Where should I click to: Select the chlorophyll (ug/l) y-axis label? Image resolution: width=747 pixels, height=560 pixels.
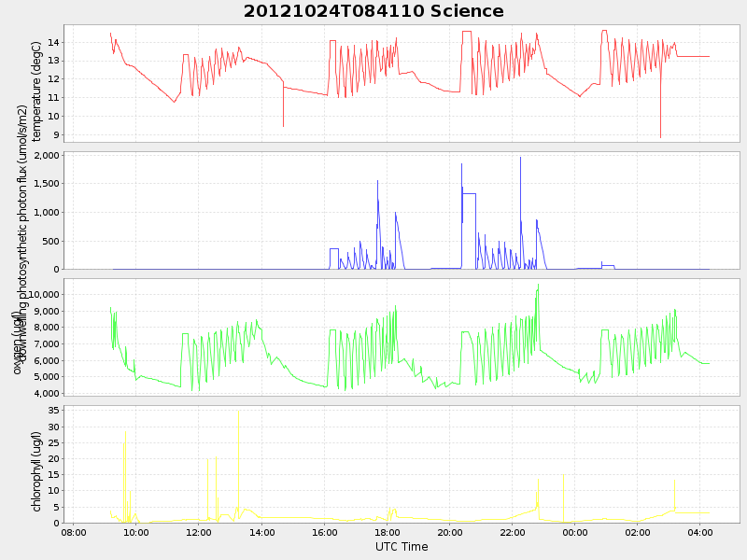pos(36,470)
